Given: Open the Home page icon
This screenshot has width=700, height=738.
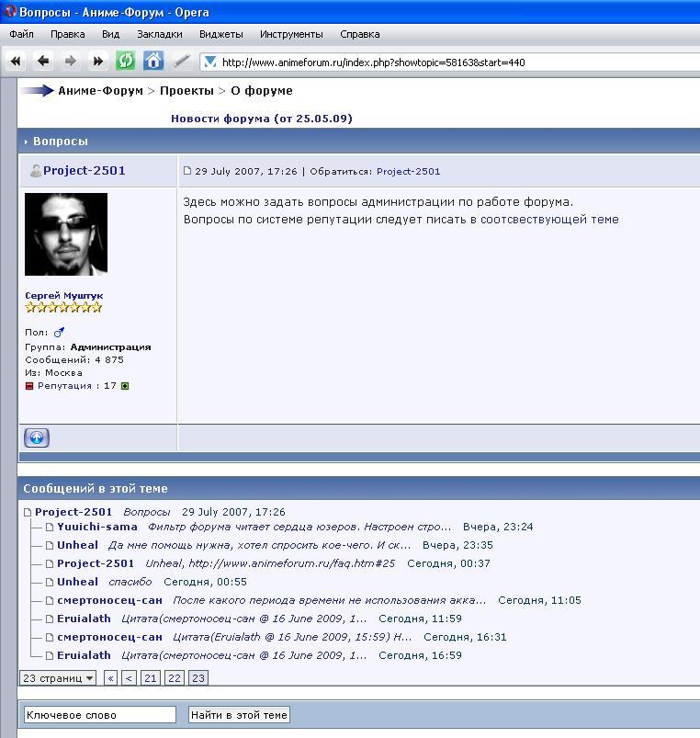Looking at the screenshot, I should tap(153, 62).
